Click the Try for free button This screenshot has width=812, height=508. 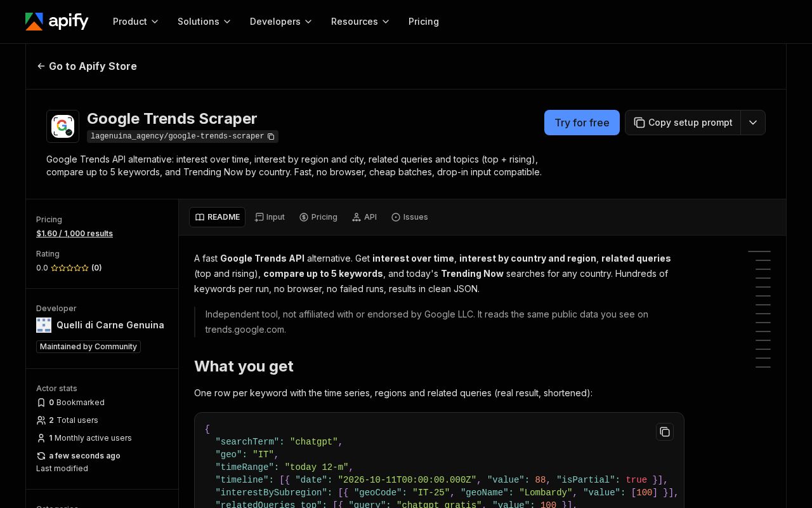pos(582,123)
